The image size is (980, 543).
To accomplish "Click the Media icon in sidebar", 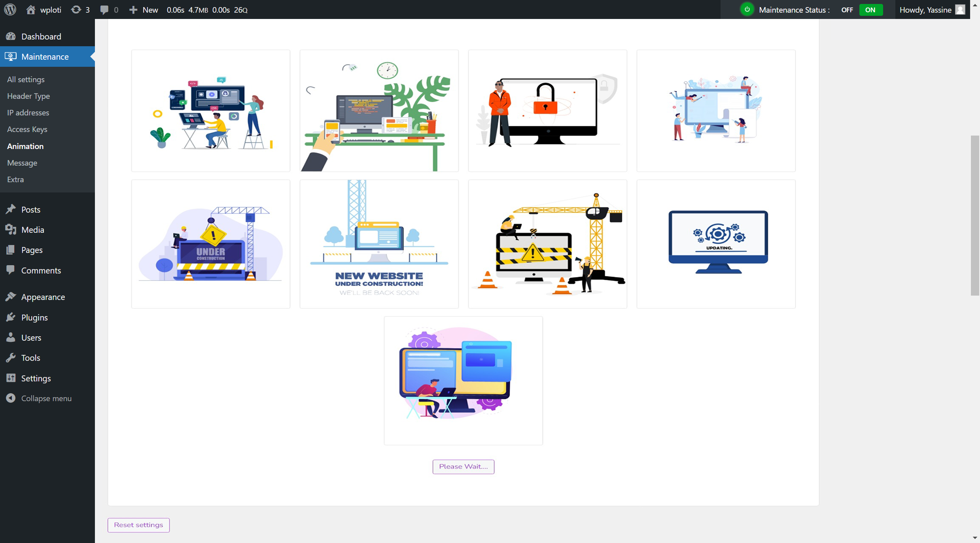I will coord(11,230).
